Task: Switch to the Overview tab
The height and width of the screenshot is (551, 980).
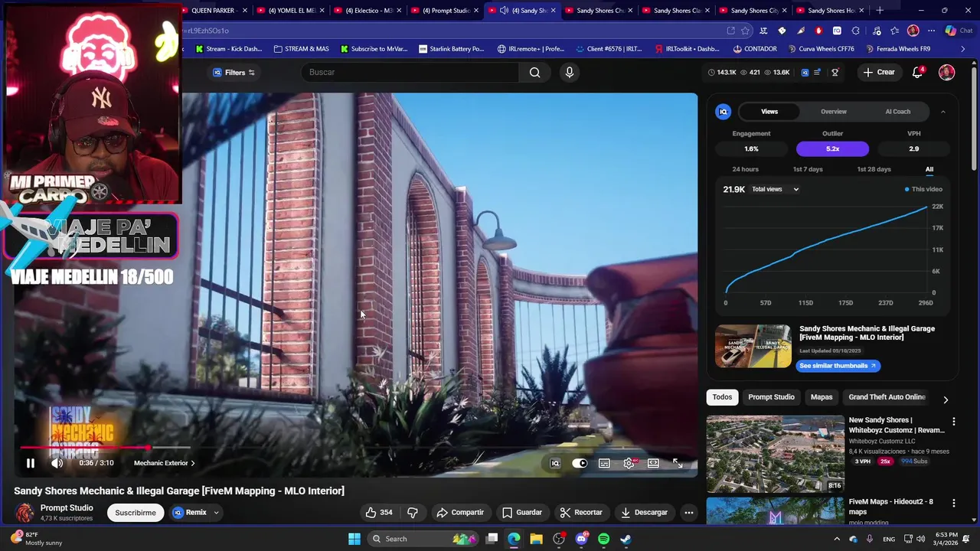Action: (x=834, y=112)
